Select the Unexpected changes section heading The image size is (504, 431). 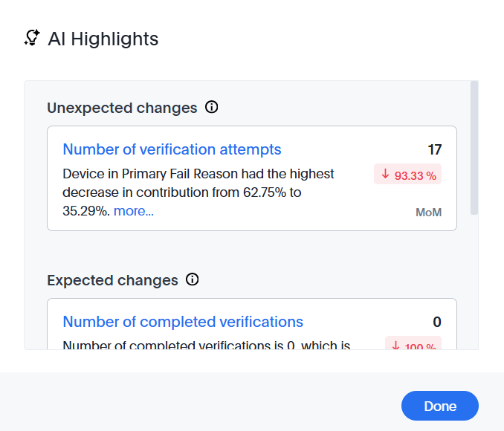point(122,108)
